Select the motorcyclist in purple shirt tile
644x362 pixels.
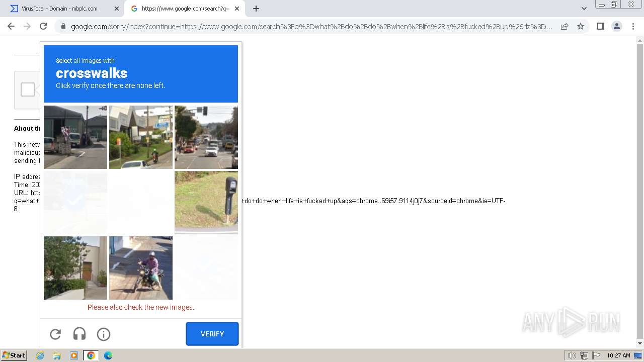[x=141, y=268]
